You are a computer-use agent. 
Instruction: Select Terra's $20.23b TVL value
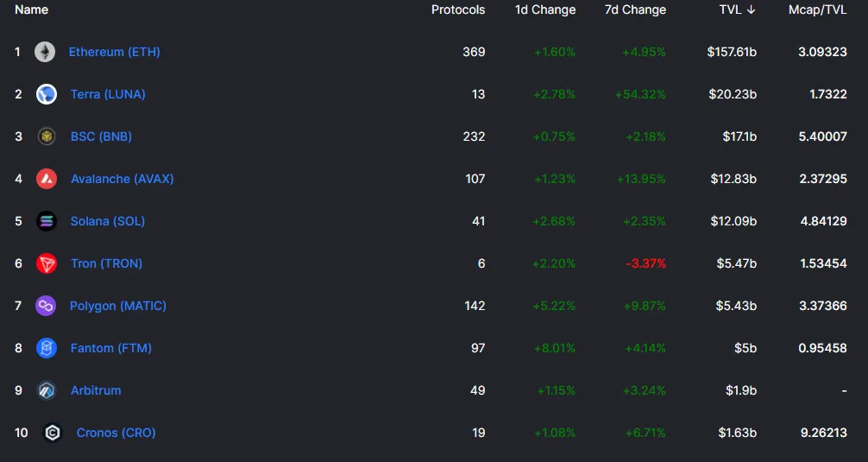click(x=733, y=94)
